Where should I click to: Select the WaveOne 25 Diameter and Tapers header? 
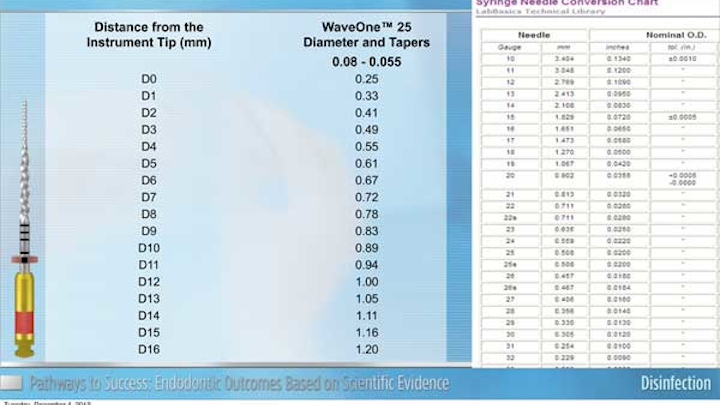click(366, 34)
